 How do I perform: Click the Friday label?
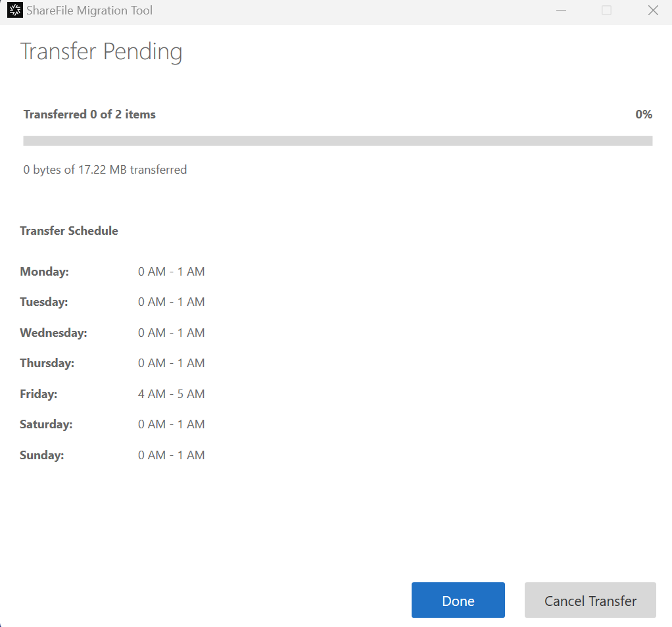pyautogui.click(x=39, y=394)
